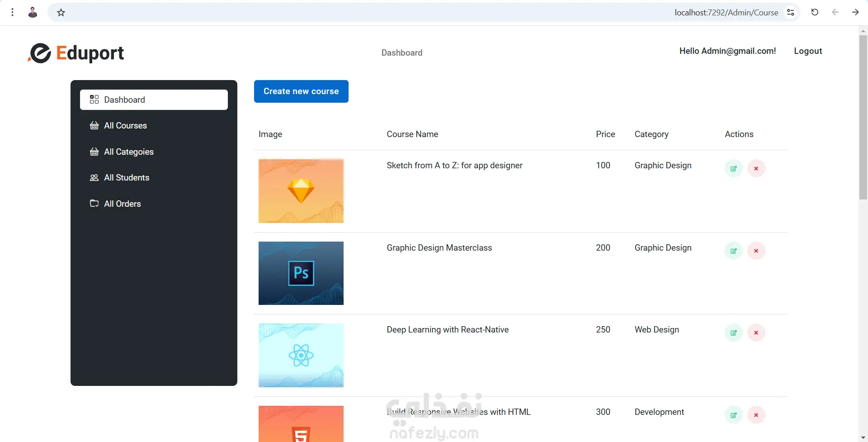Image resolution: width=868 pixels, height=442 pixels.
Task: Delete the Graphic Design Masterclass course
Action: click(756, 251)
